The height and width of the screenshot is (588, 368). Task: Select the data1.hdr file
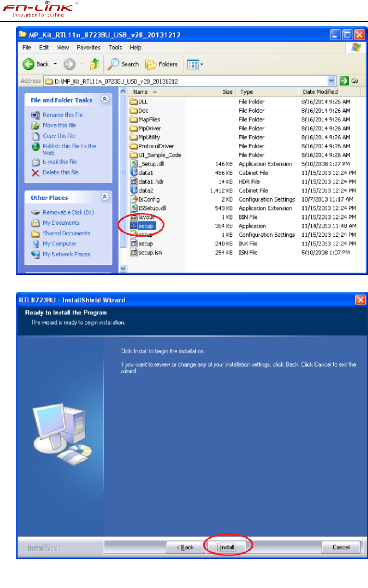pyautogui.click(x=147, y=181)
